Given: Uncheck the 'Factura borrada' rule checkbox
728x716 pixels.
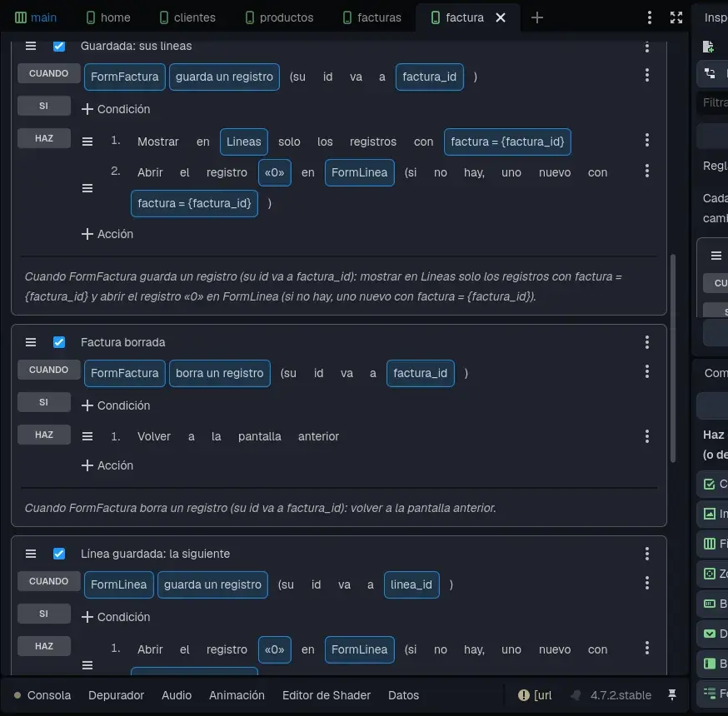Looking at the screenshot, I should tap(59, 342).
